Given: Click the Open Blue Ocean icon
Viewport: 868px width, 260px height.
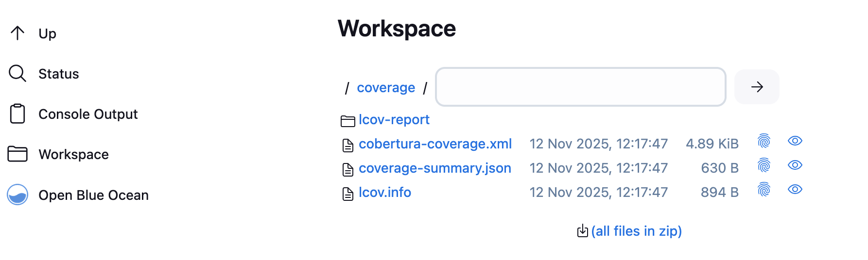Looking at the screenshot, I should (17, 195).
